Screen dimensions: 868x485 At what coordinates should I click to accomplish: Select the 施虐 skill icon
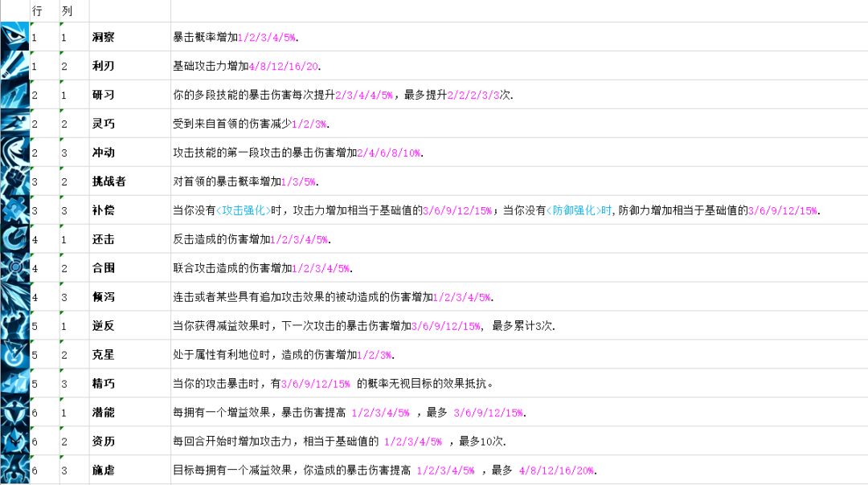[14, 470]
